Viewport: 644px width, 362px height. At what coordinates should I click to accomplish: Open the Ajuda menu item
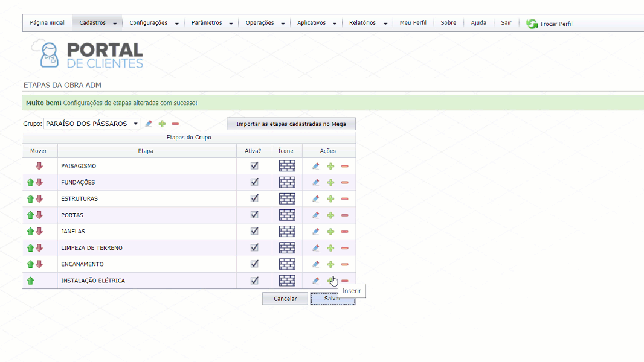(x=478, y=23)
